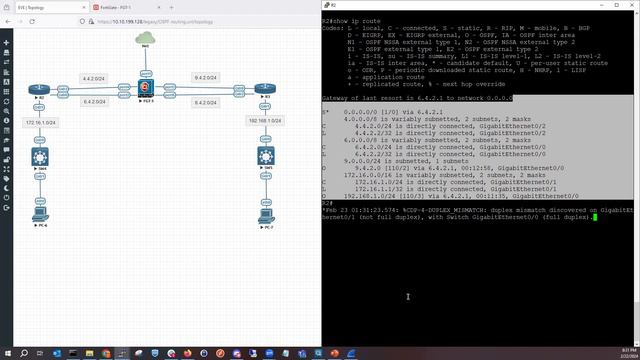Open Firefox from the taskbar
This screenshot has height=360, width=640.
[x=187, y=353]
